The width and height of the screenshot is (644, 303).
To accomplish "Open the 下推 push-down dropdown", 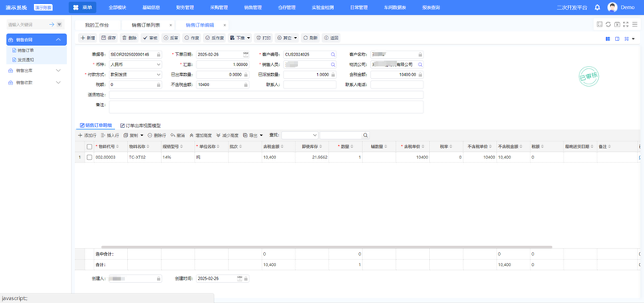I will tap(240, 38).
